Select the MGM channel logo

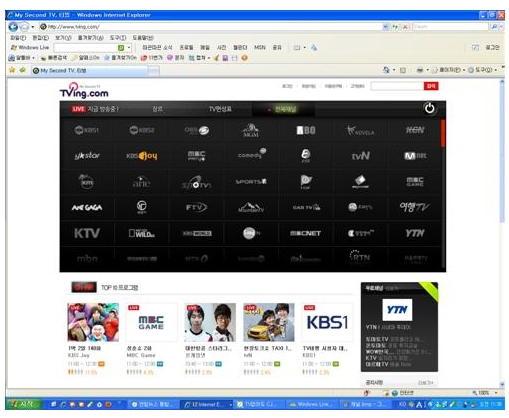click(x=251, y=130)
